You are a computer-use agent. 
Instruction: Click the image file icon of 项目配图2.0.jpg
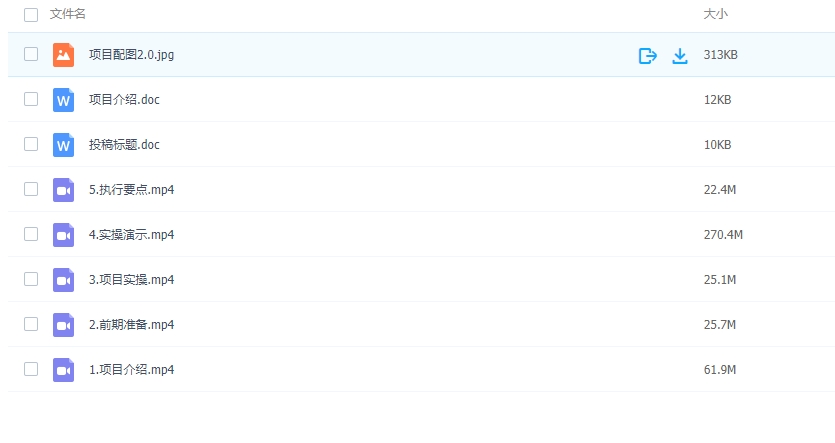(x=64, y=55)
